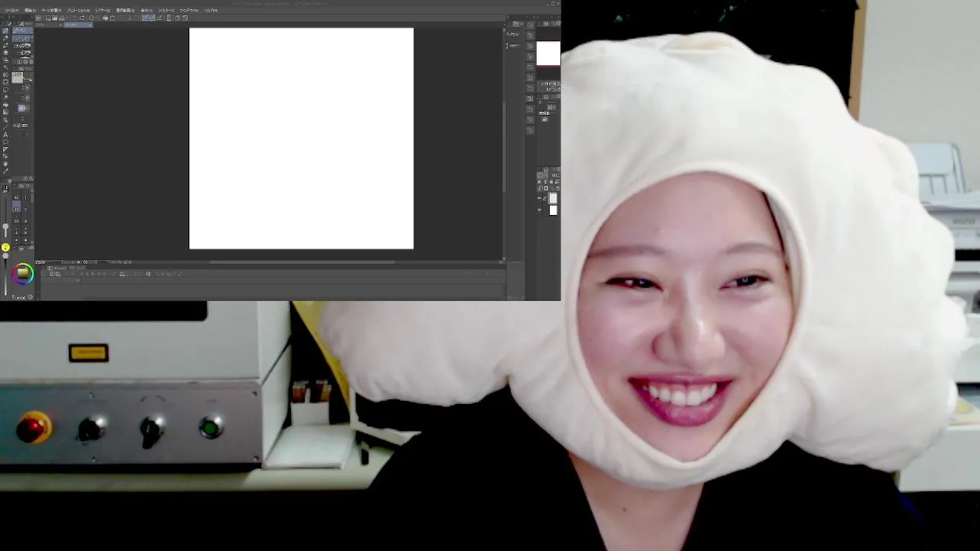Open the 編集 (Edit) menu
This screenshot has width=980, height=551.
click(x=30, y=11)
